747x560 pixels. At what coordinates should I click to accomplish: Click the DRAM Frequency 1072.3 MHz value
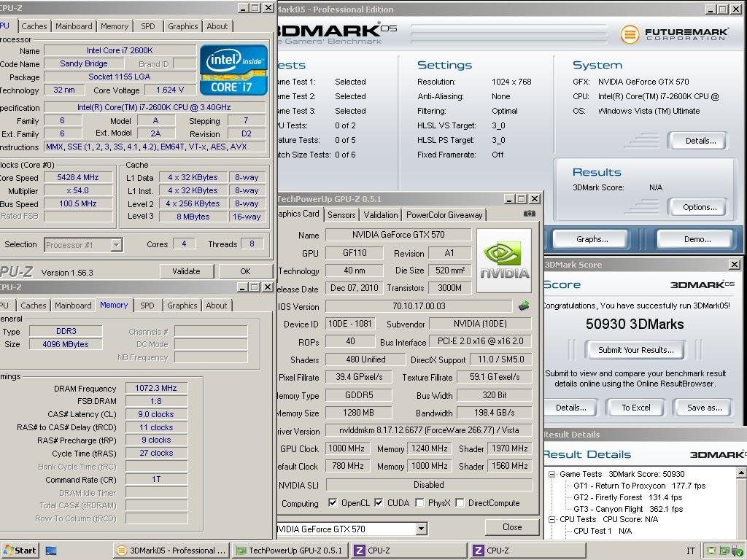[156, 388]
